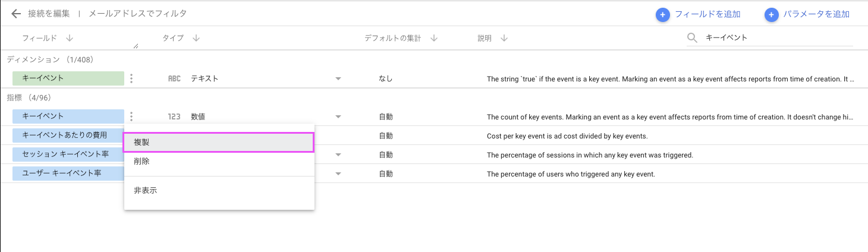The image size is (868, 252).
Task: Click the ディメンション (1/408) section label
Action: pyautogui.click(x=50, y=59)
